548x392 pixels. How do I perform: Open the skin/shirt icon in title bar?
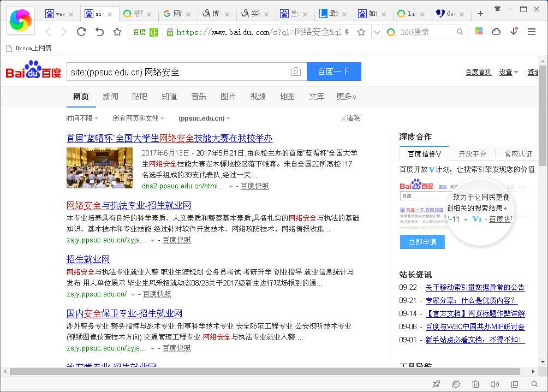point(497,9)
